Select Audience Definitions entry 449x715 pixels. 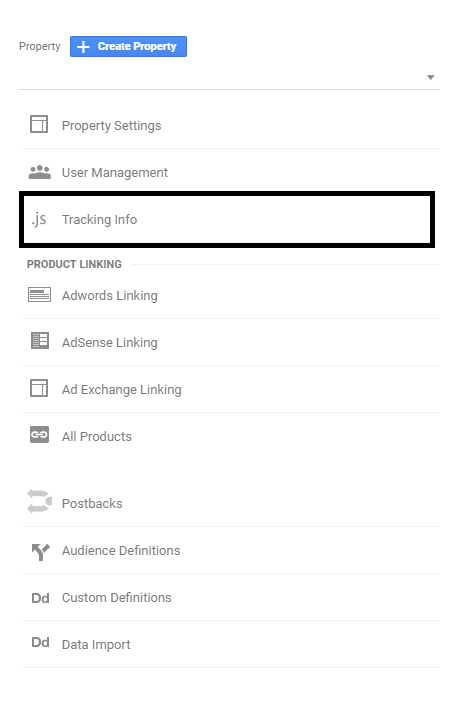point(230,550)
